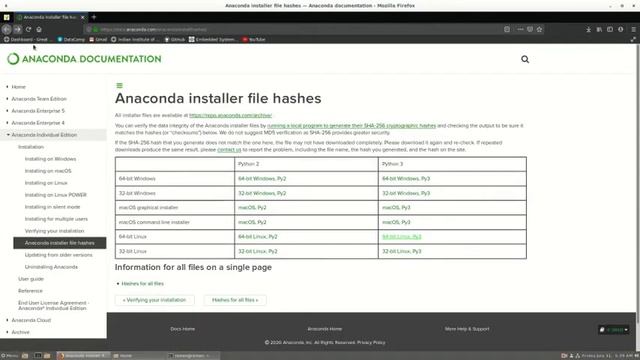Open Home in docs sidebar
Image resolution: width=640 pixels, height=360 pixels.
pyautogui.click(x=18, y=87)
